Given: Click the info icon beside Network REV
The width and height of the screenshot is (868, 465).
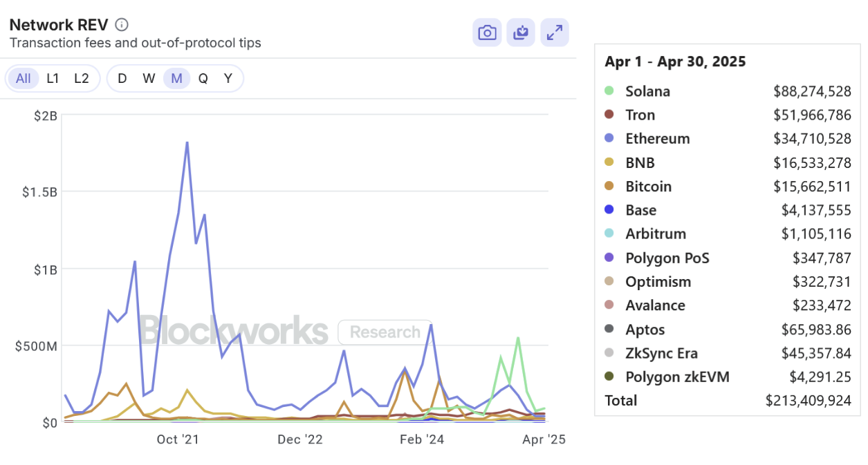Looking at the screenshot, I should [x=122, y=25].
